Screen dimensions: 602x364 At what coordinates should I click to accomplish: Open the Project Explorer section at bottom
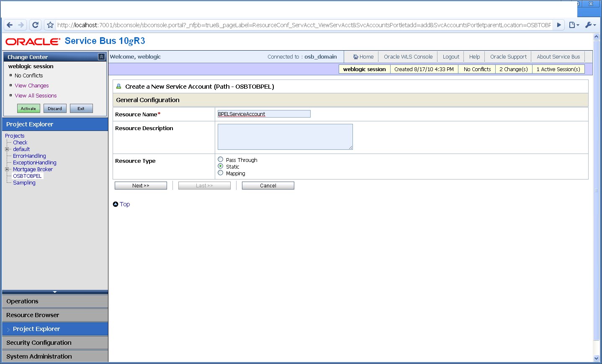click(x=55, y=329)
